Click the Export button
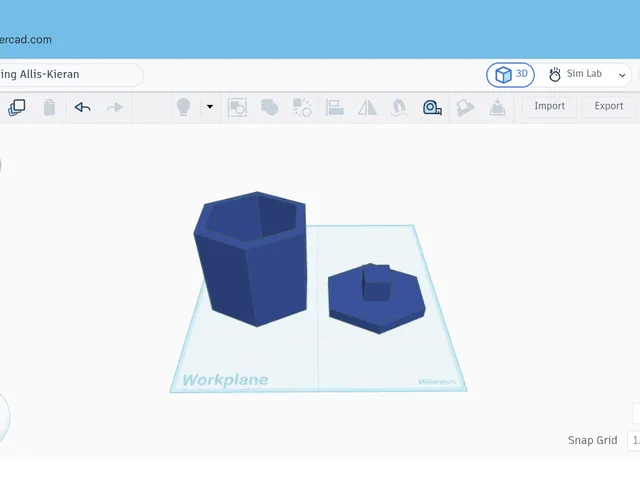 tap(609, 106)
